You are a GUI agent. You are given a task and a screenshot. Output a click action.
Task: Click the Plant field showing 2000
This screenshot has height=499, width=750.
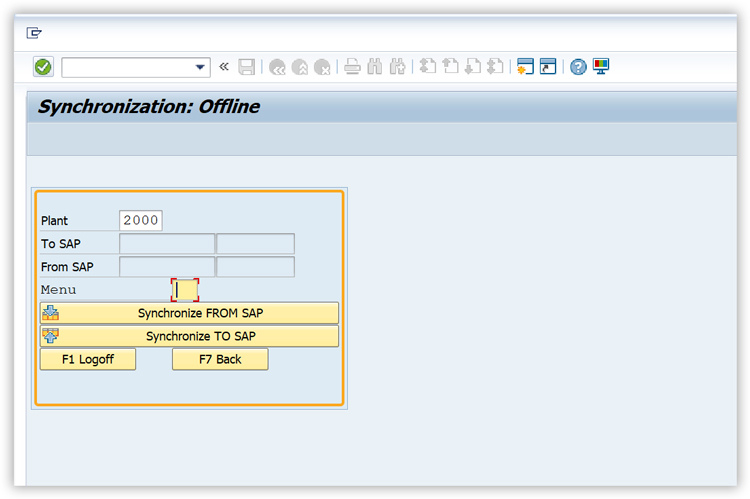click(141, 220)
